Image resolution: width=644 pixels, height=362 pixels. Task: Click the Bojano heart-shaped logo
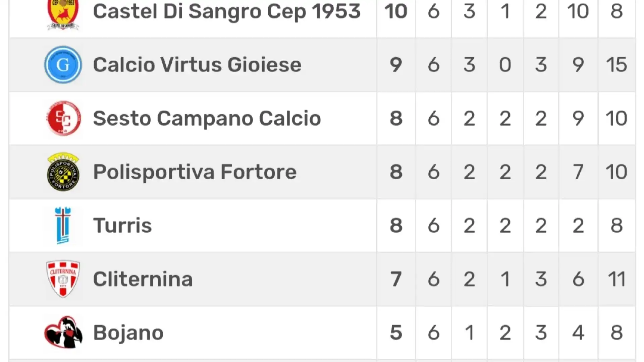63,333
